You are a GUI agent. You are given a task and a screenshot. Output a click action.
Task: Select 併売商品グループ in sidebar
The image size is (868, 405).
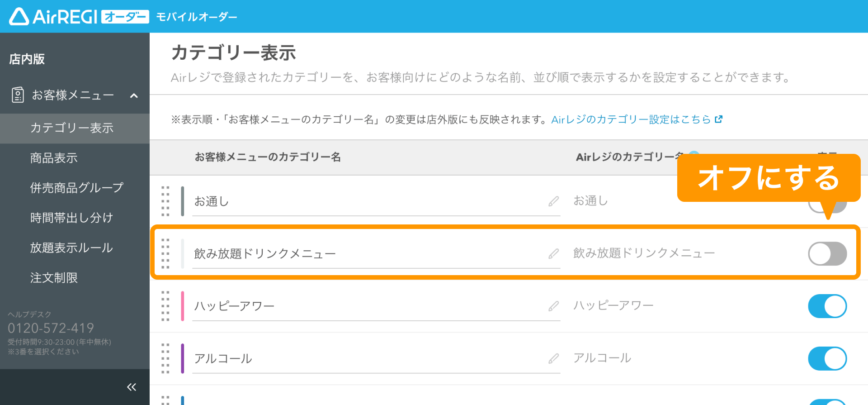pos(76,188)
